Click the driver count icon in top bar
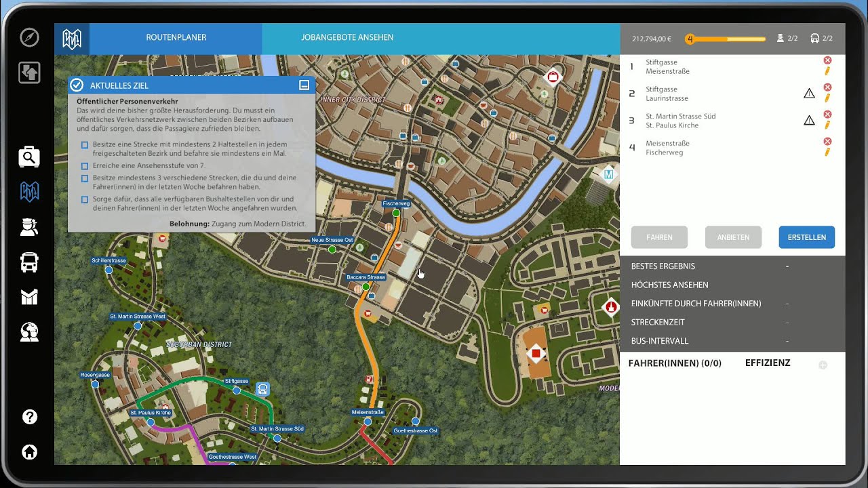The image size is (868, 488). pyautogui.click(x=781, y=39)
